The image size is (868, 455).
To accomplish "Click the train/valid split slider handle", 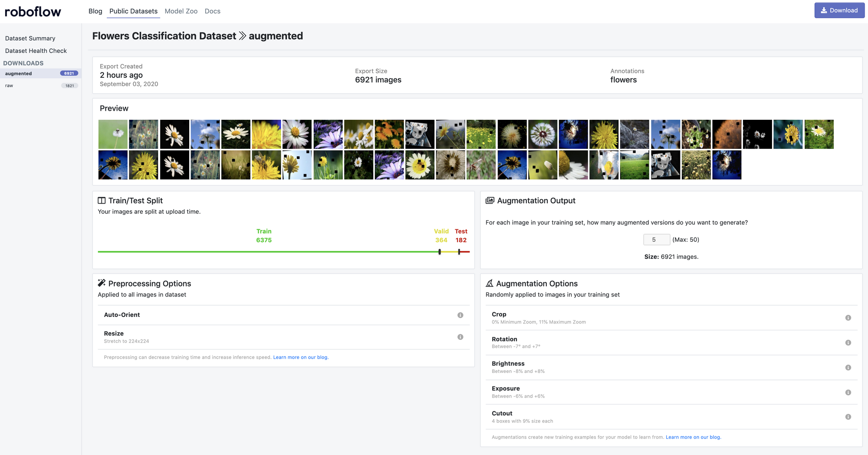I will coord(440,252).
